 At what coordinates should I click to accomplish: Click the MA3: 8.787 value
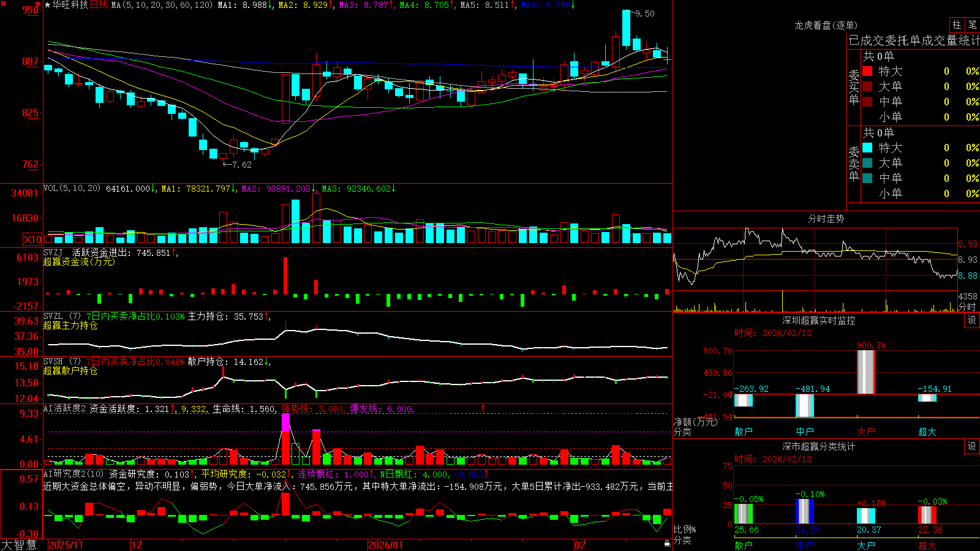pyautogui.click(x=363, y=5)
